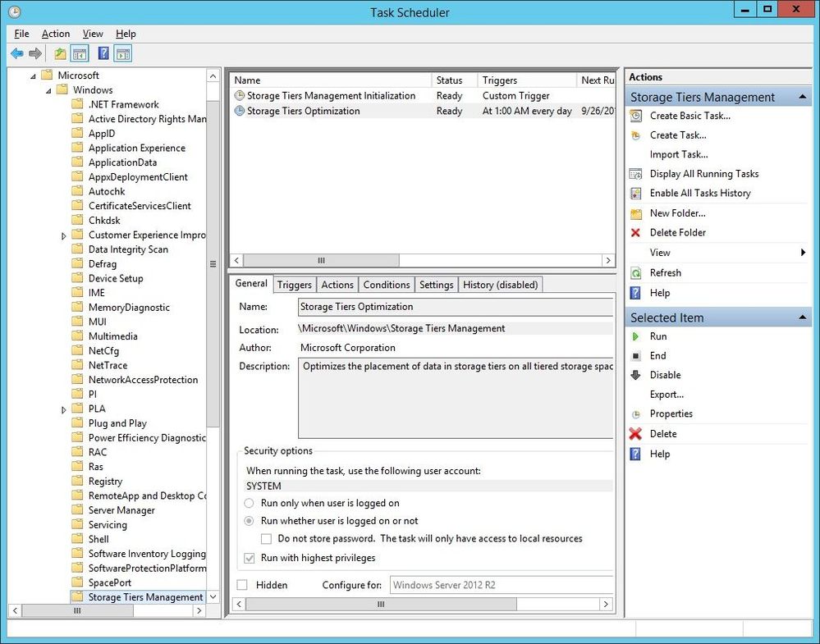Select Run only when user is logged on
This screenshot has width=820, height=644.
250,504
